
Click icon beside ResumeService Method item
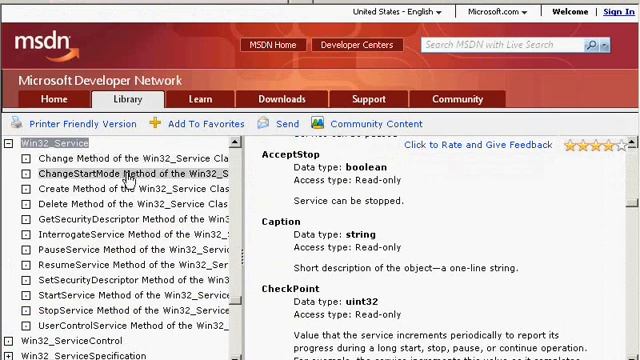(x=26, y=265)
